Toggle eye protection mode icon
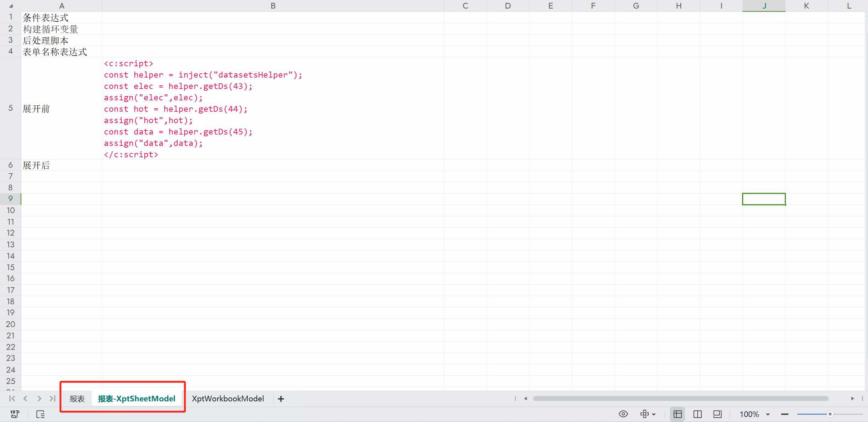The width and height of the screenshot is (868, 422). (x=623, y=414)
